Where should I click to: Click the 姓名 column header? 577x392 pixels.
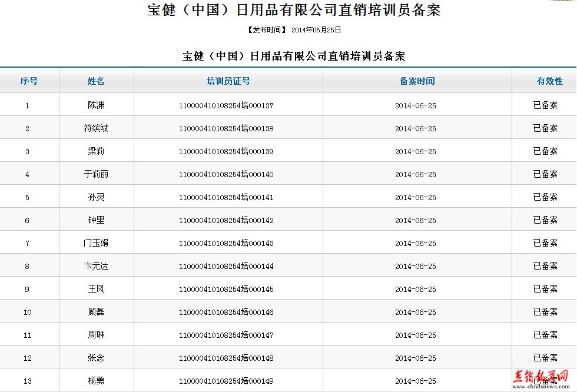pos(96,81)
